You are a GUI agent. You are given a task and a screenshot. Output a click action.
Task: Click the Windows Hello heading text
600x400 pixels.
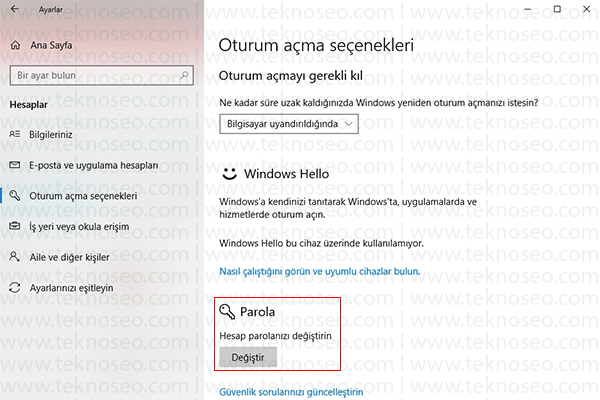tap(287, 174)
